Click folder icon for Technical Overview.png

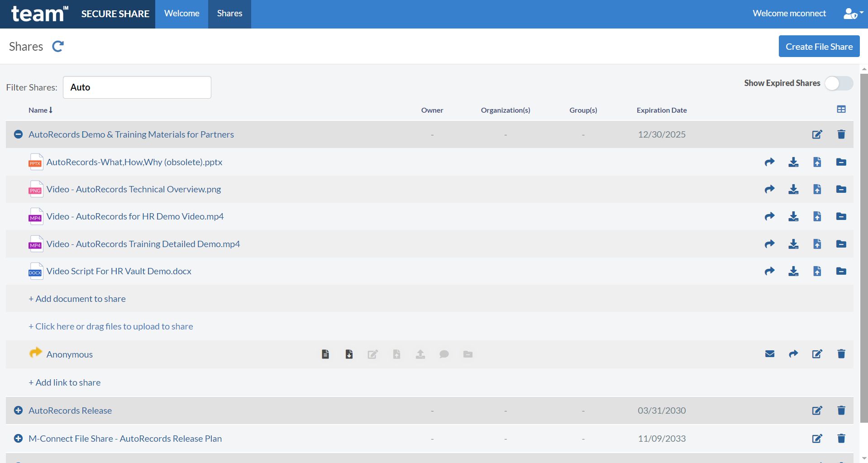tap(841, 189)
